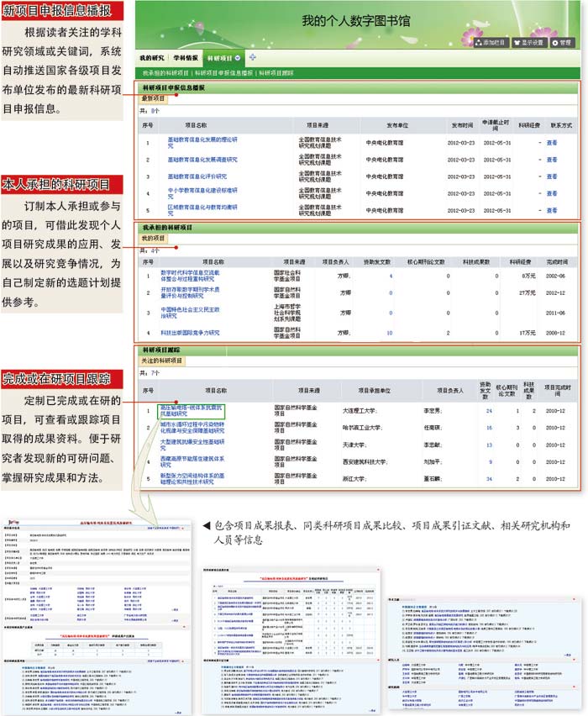The width and height of the screenshot is (588, 716).
Task: Open 科研项目申报信息播报 submenu link
Action: (223, 73)
